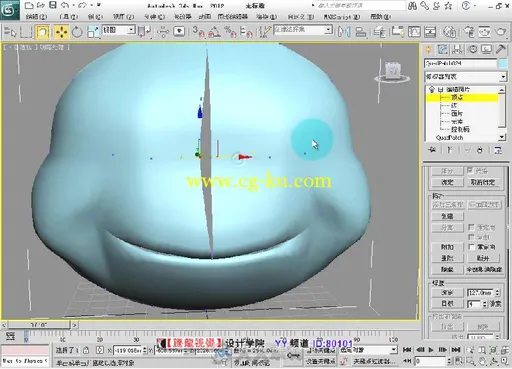Switch to the Motion command panel tab
This screenshot has height=369, width=512.
pos(472,50)
